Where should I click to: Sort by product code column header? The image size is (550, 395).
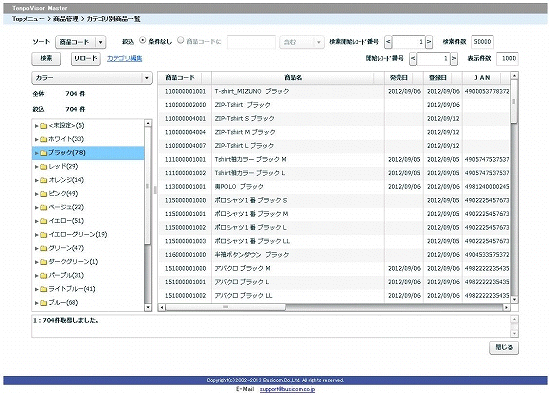click(x=185, y=78)
